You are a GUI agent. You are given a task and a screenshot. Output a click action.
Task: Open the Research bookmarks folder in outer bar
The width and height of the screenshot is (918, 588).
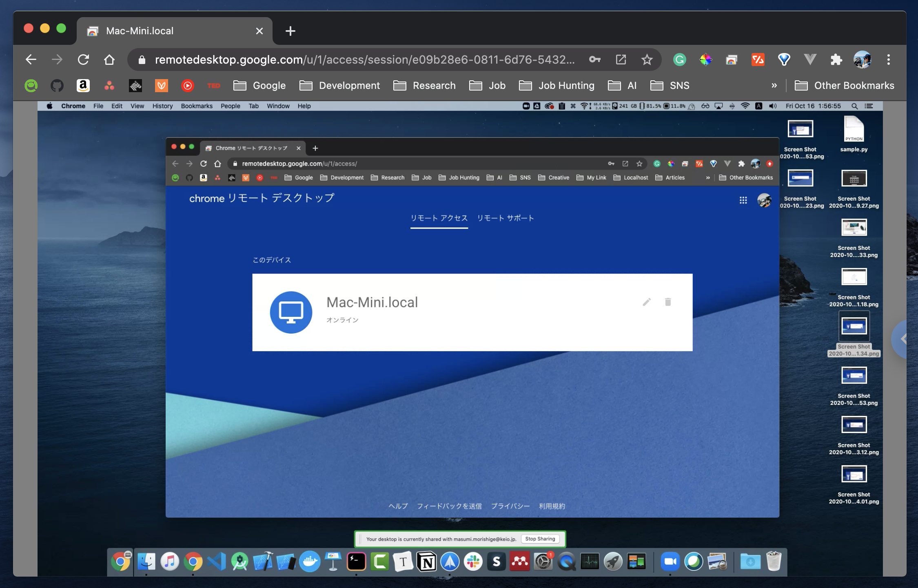click(x=424, y=86)
